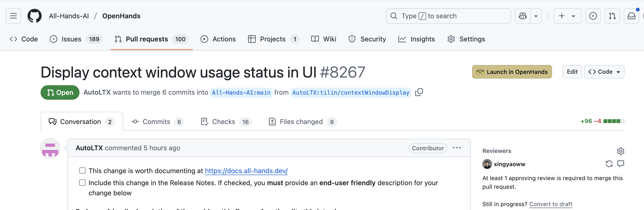Click the diff stat color bar
The width and height of the screenshot is (644, 210).
[x=614, y=121]
